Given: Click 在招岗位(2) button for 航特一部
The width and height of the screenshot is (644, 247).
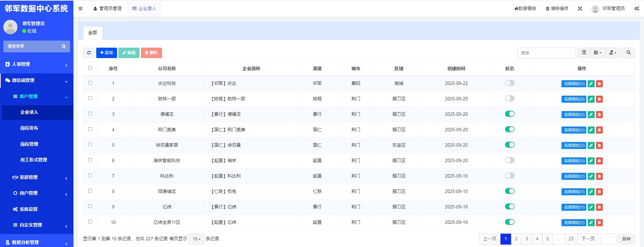Looking at the screenshot, I should 574,99.
